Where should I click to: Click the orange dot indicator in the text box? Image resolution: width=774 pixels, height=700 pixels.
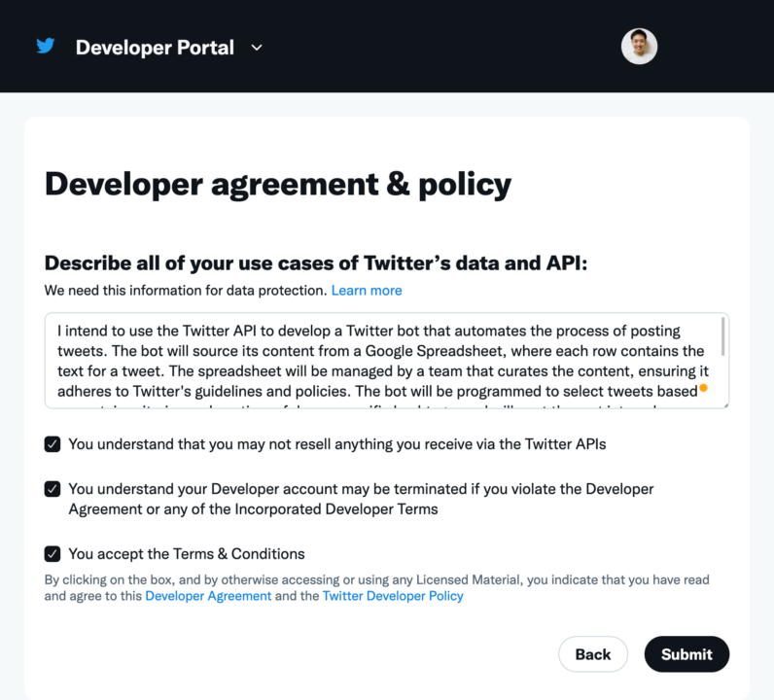[x=703, y=388]
